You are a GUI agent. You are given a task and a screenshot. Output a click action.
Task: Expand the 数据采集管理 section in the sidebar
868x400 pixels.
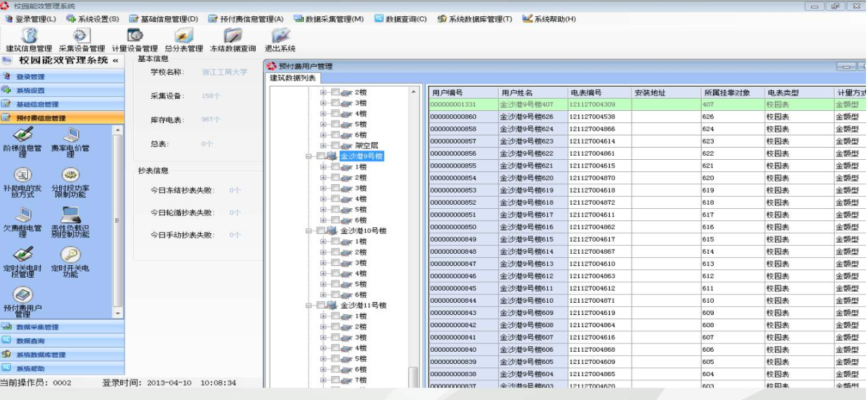tap(37, 327)
